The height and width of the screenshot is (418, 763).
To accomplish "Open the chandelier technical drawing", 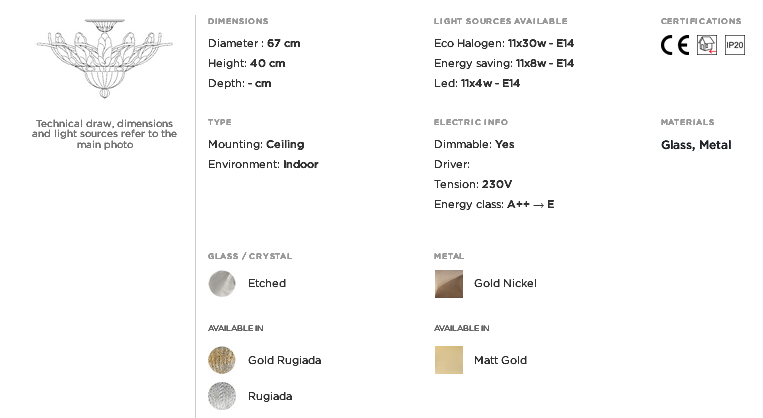I will (x=105, y=58).
